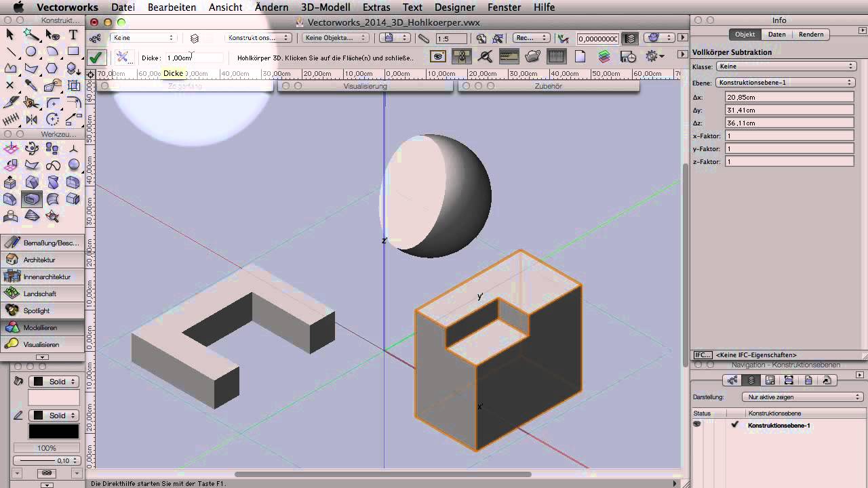The height and width of the screenshot is (488, 868).
Task: Select the Circle tool
Action: (x=31, y=52)
